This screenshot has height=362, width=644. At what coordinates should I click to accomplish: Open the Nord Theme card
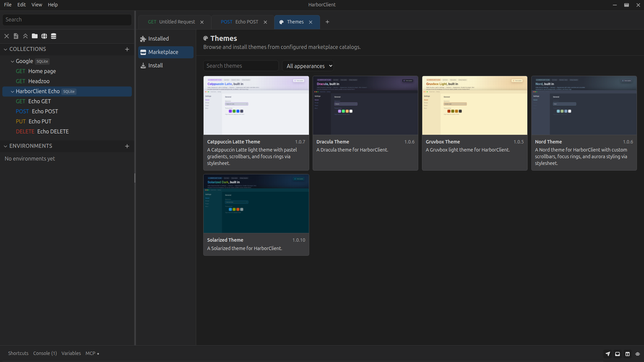(x=584, y=123)
